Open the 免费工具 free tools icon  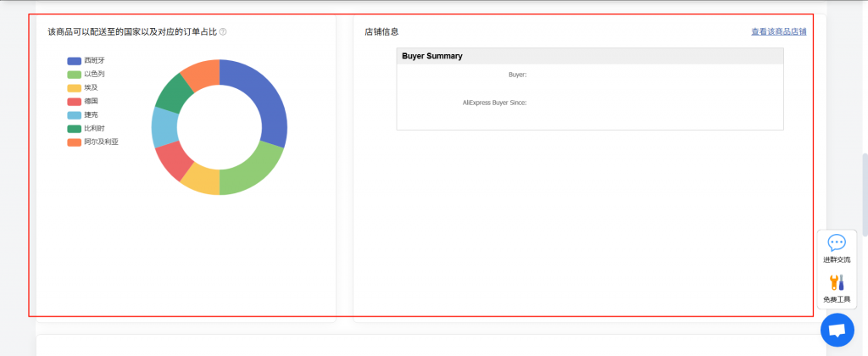tap(837, 288)
